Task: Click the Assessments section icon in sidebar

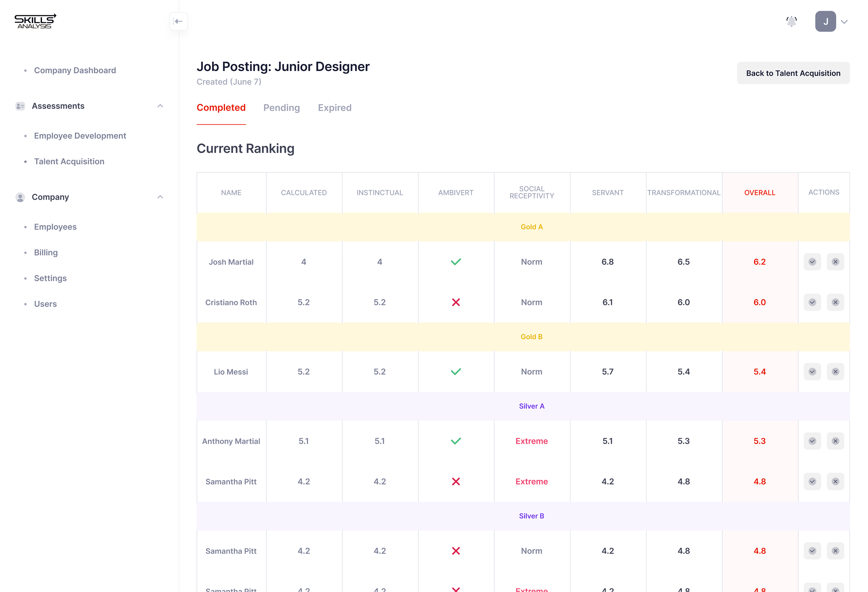Action: click(x=20, y=106)
